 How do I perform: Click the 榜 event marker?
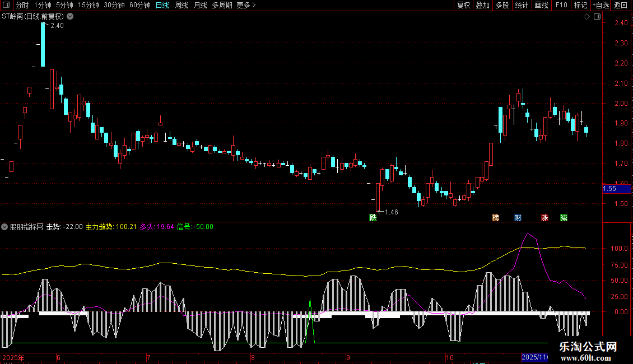[495, 217]
